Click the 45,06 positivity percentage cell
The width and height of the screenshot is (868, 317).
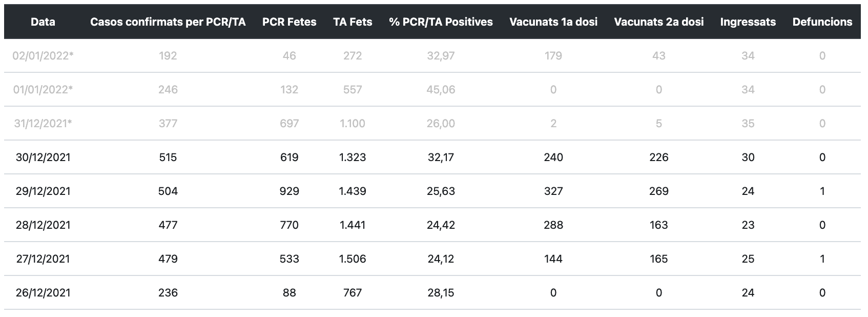(441, 89)
